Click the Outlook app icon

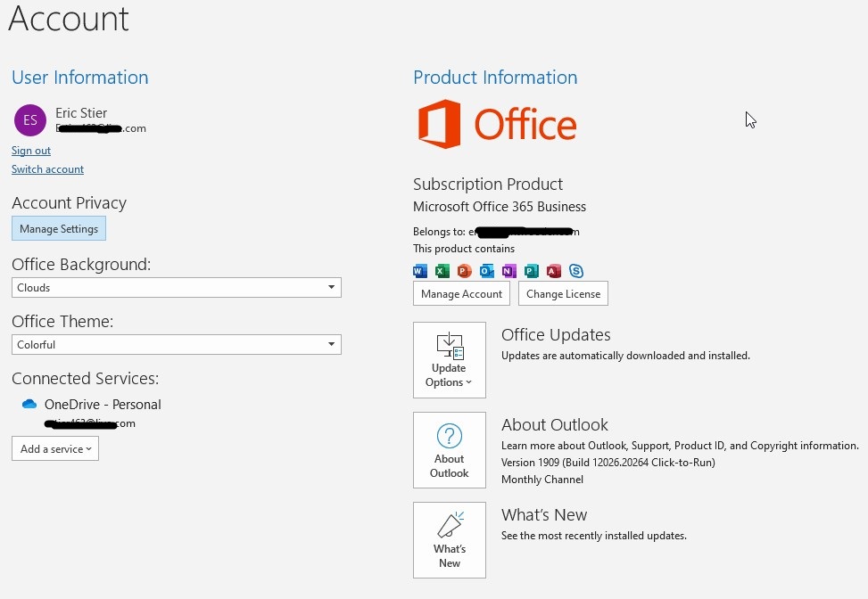pos(486,271)
